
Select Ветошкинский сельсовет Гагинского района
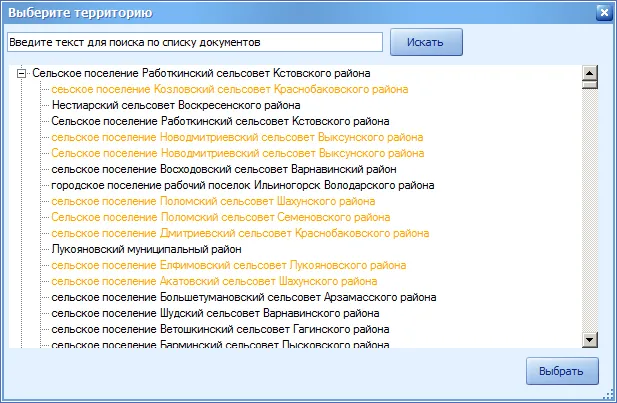[x=220, y=329]
